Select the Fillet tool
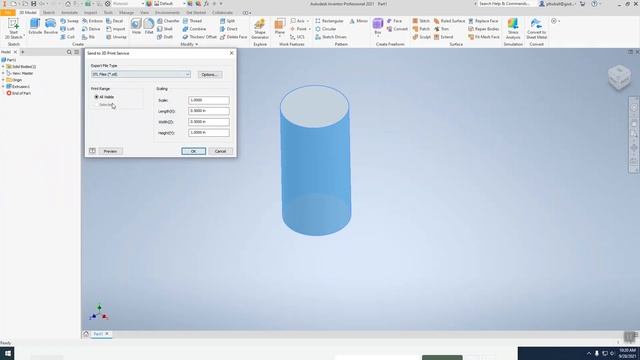This screenshot has height=360, width=640. pyautogui.click(x=149, y=26)
